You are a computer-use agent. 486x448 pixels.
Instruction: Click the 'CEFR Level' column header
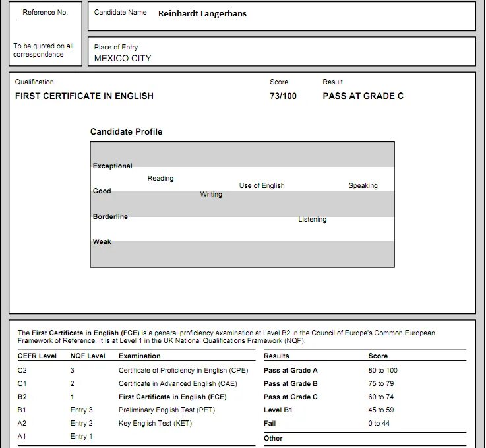(x=37, y=356)
